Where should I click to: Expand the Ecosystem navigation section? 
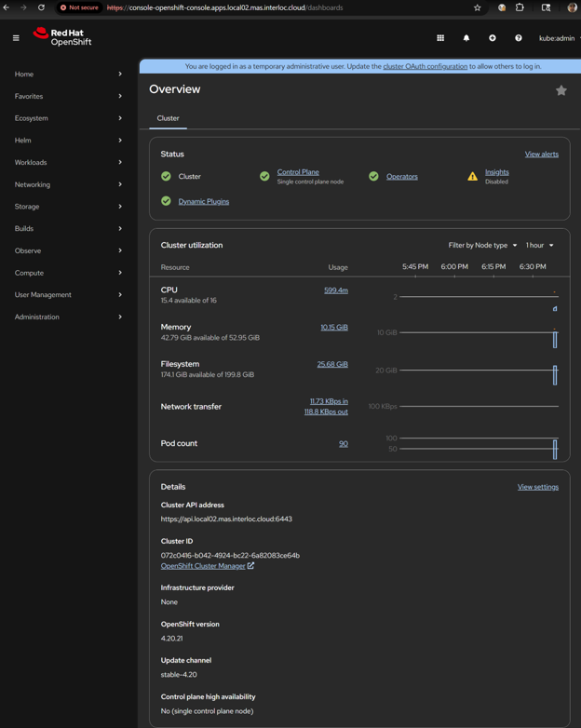68,118
